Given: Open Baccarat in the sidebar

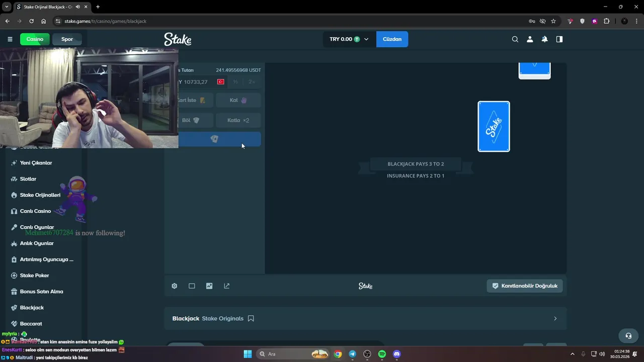Looking at the screenshot, I should [x=31, y=324].
